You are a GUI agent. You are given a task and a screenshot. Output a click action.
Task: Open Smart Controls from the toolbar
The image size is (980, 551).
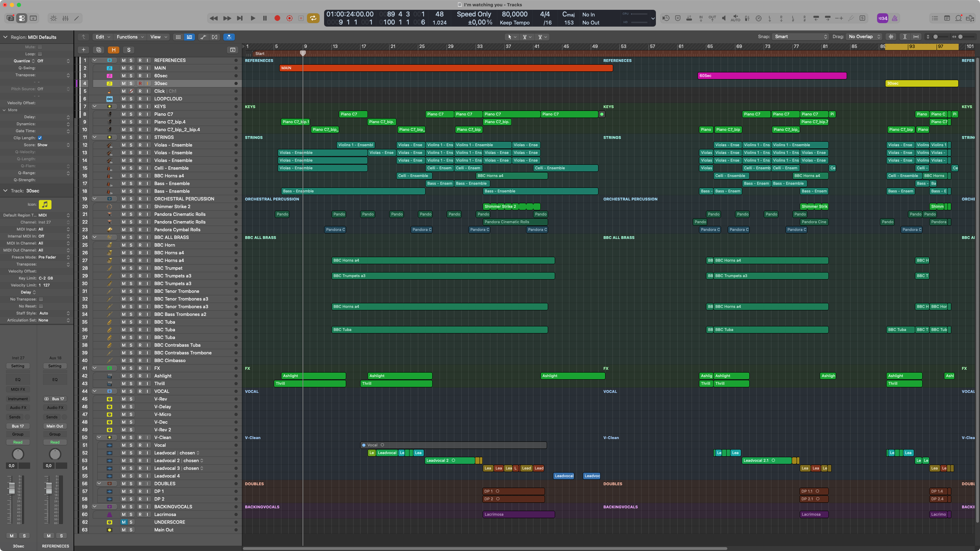coord(54,18)
